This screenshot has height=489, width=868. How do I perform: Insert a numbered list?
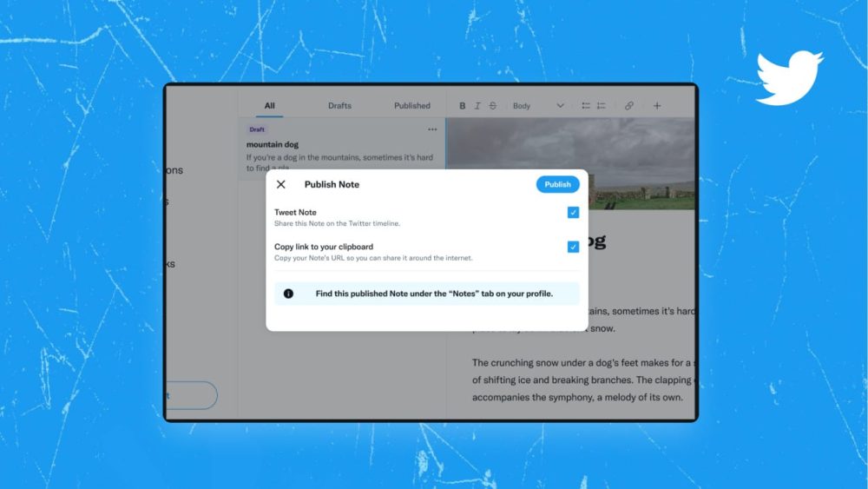601,106
